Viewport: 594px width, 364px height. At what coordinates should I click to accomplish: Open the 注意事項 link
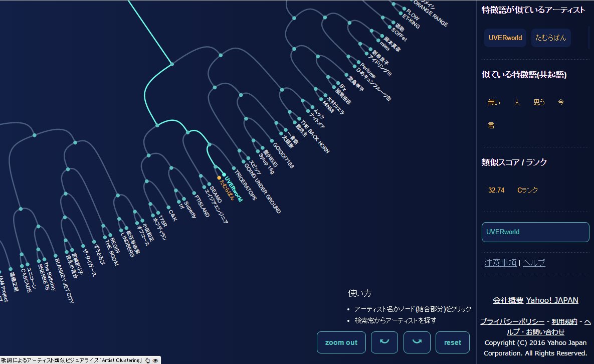coord(500,263)
